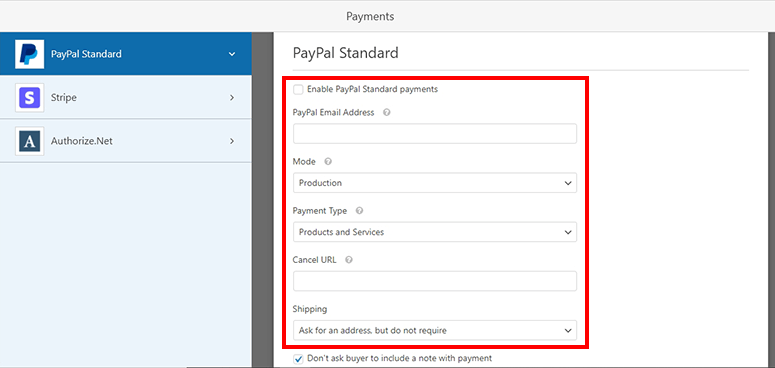This screenshot has width=775, height=368.
Task: Click the Stripe logo icon
Action: [x=30, y=97]
